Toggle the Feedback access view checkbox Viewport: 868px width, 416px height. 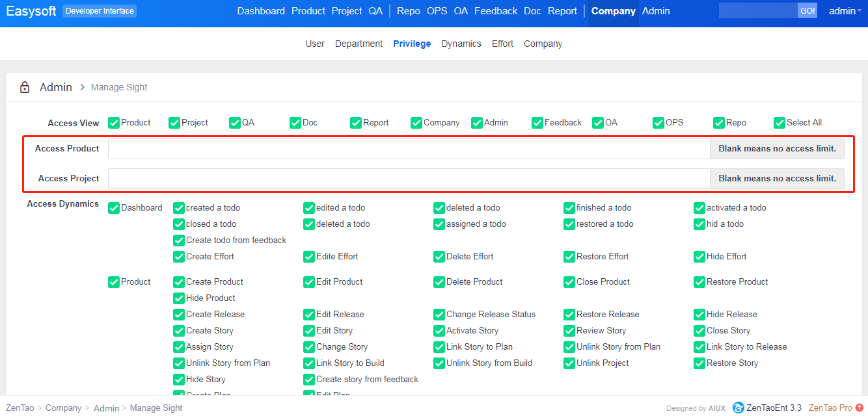pyautogui.click(x=537, y=123)
